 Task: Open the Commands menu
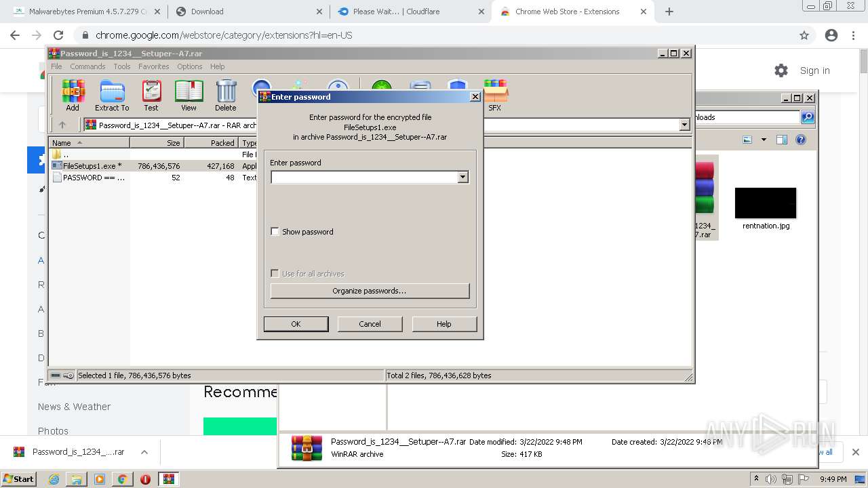87,66
